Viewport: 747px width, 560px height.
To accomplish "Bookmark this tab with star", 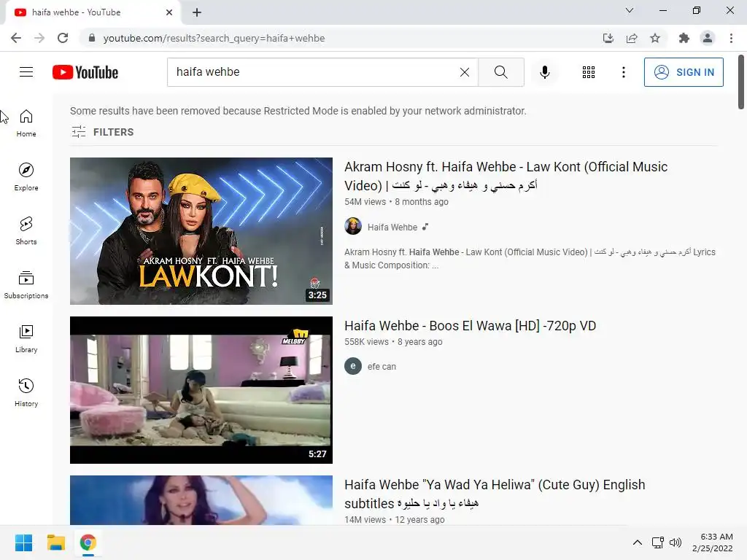I will click(x=655, y=38).
